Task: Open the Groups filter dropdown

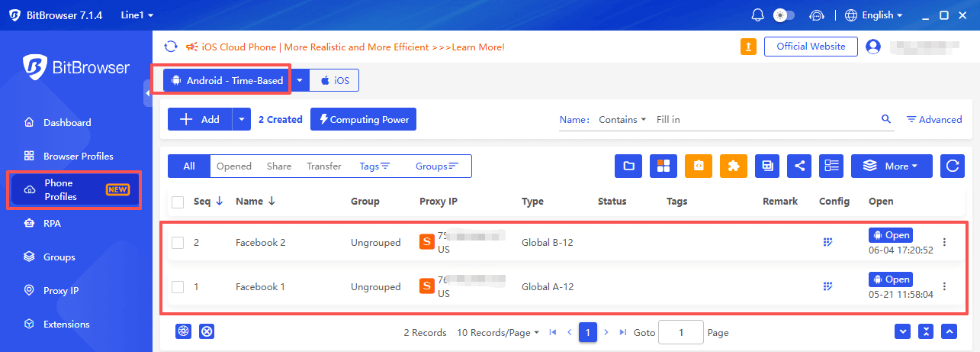Action: click(437, 166)
